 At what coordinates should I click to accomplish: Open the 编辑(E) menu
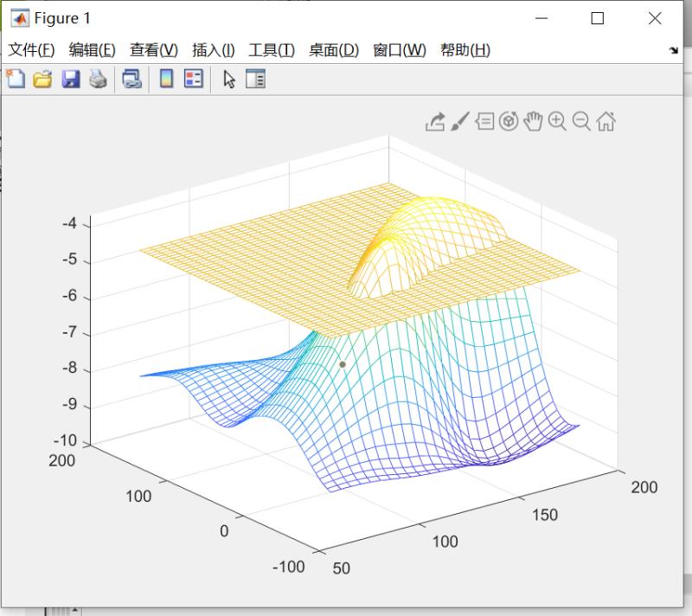click(92, 50)
